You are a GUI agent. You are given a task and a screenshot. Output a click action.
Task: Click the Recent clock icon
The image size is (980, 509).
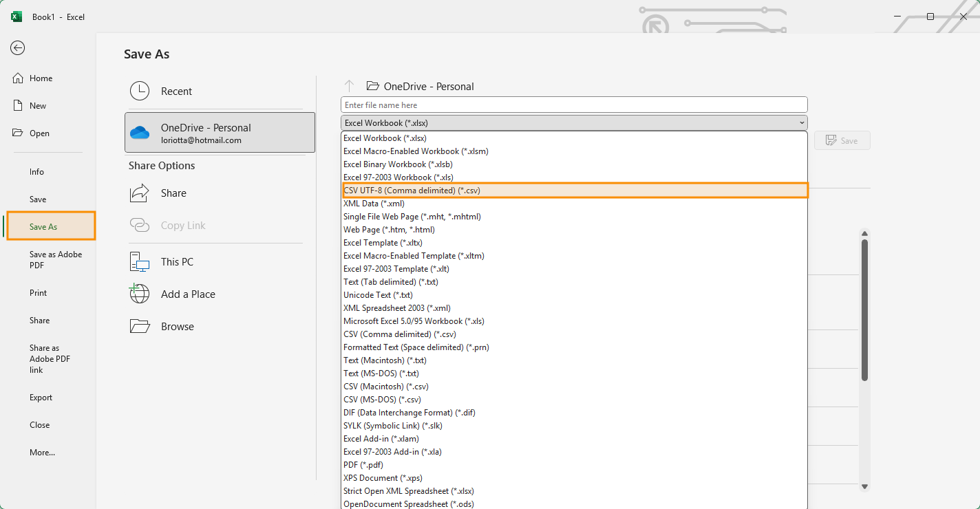point(140,91)
